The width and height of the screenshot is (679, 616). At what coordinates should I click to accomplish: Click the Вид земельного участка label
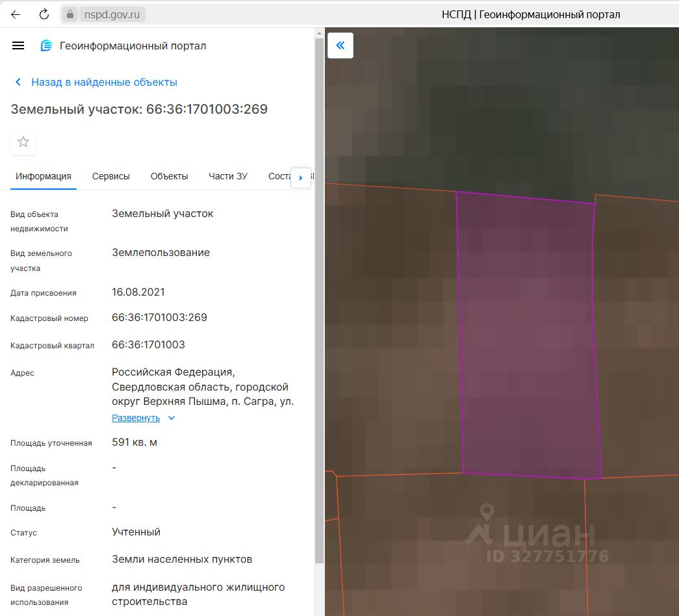coord(41,261)
